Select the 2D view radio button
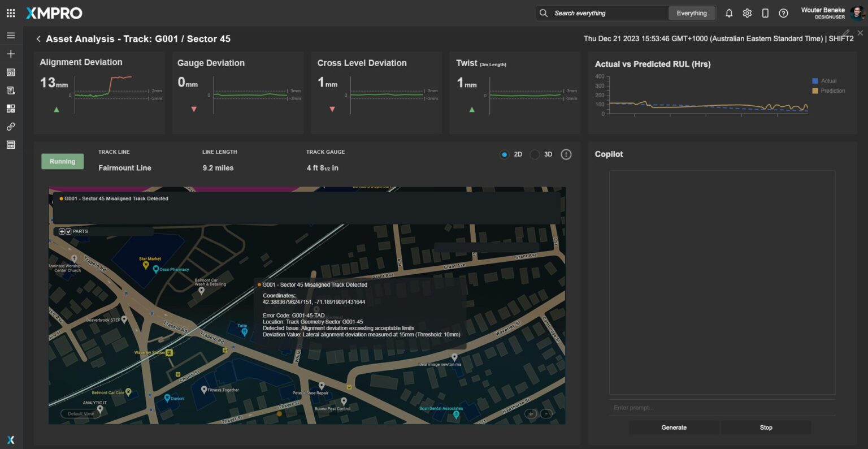This screenshot has height=449, width=868. click(504, 154)
